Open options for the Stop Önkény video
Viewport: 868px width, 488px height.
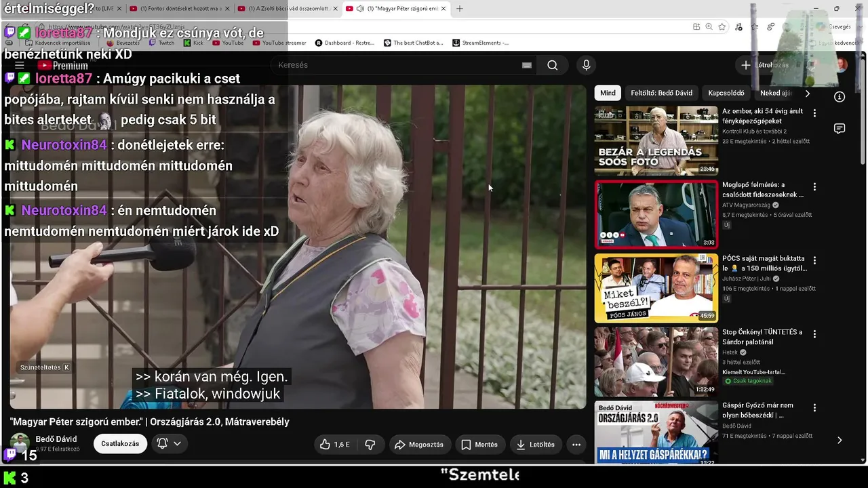tap(814, 334)
